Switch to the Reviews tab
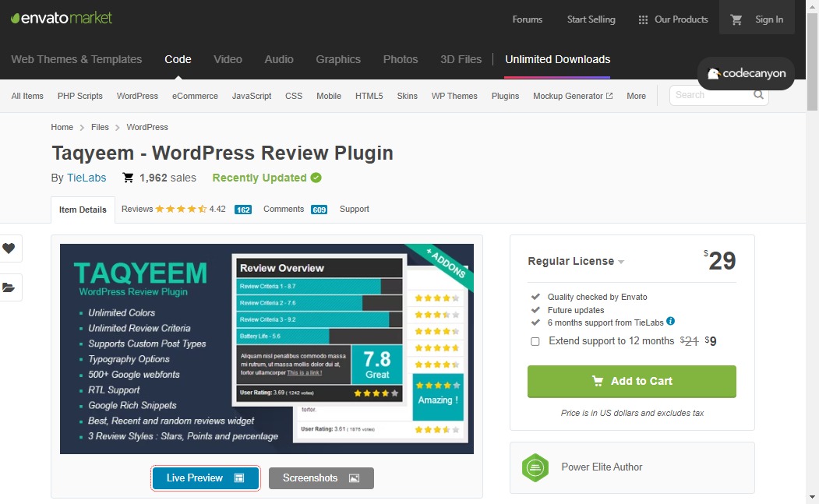The width and height of the screenshot is (819, 504). pos(137,209)
